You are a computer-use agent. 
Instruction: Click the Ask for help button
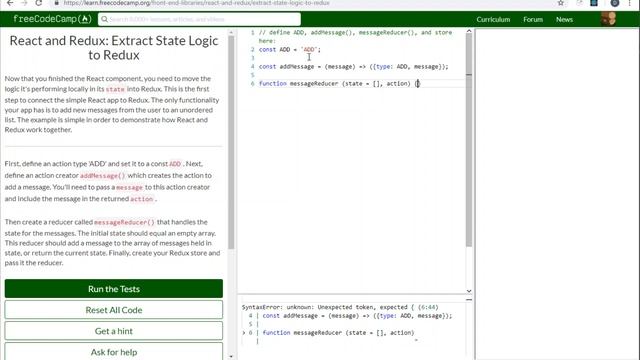tap(114, 352)
